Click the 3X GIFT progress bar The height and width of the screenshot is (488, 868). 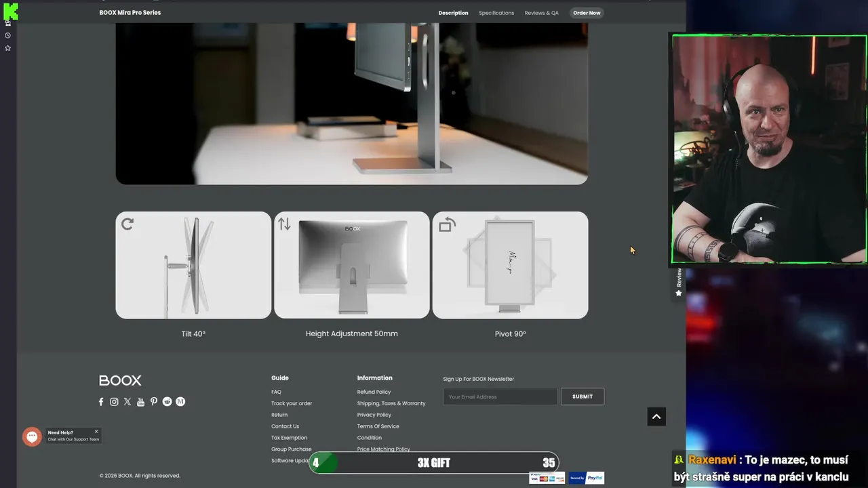point(434,463)
